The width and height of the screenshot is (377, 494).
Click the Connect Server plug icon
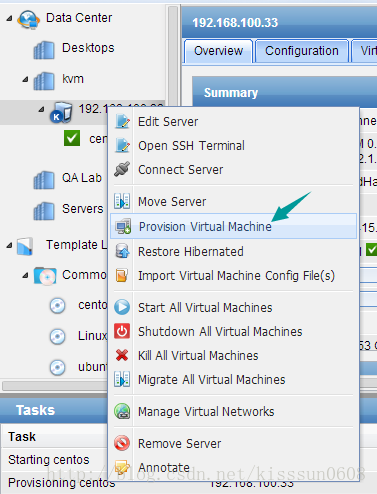tap(122, 169)
